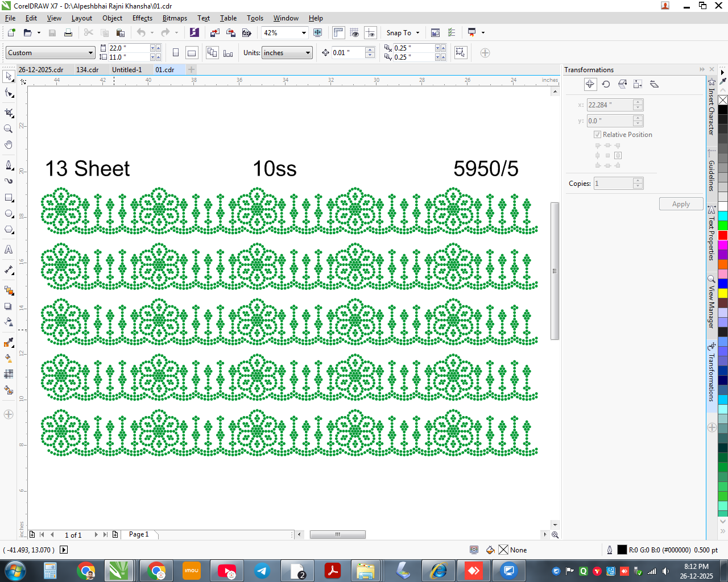Select the Artistic Media tool
728x582 pixels.
(9, 181)
